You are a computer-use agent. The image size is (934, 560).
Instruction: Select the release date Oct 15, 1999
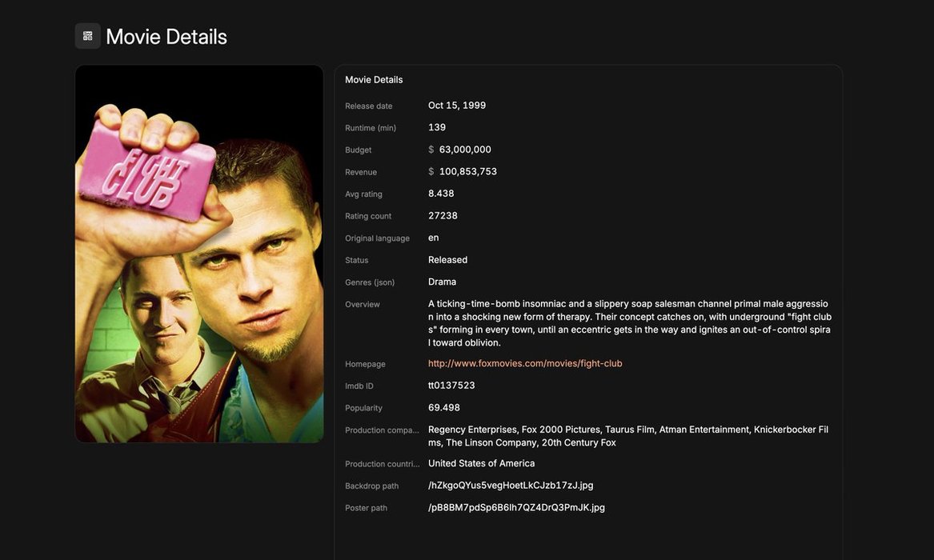(x=457, y=106)
